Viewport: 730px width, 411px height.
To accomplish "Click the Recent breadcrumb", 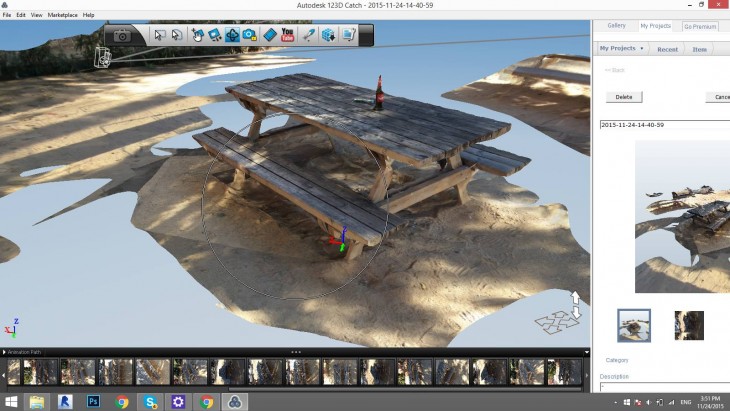I will pyautogui.click(x=667, y=48).
